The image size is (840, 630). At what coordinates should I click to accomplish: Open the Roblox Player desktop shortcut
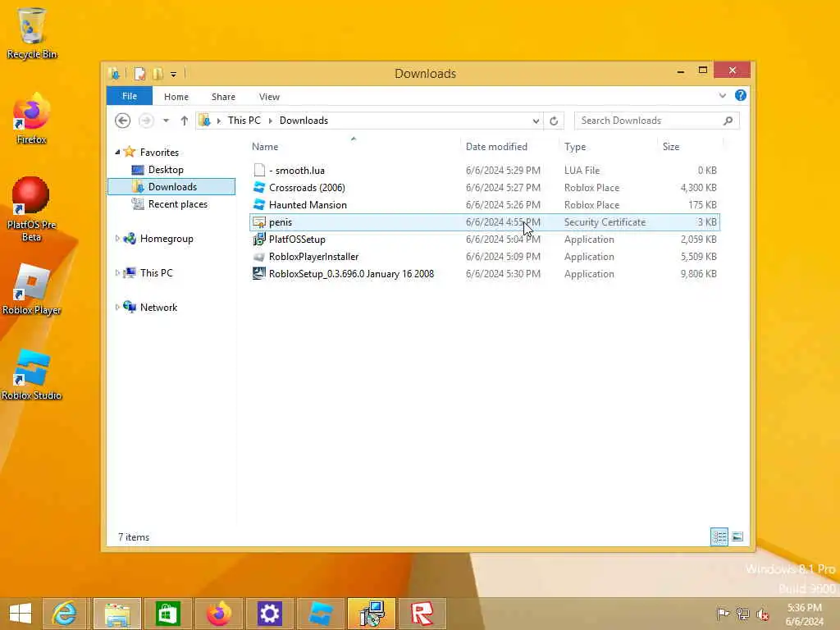tap(32, 290)
